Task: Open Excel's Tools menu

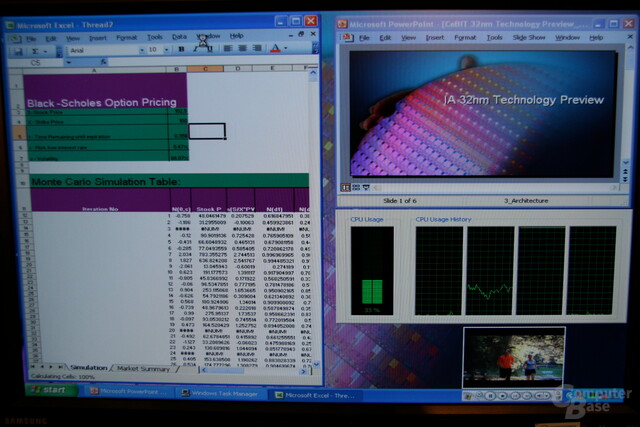Action: (155, 37)
